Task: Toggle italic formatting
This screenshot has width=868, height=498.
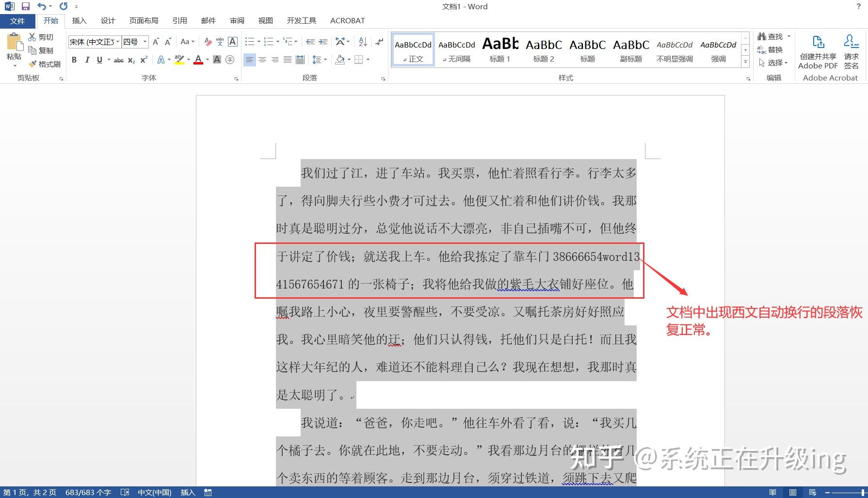Action: tap(87, 60)
